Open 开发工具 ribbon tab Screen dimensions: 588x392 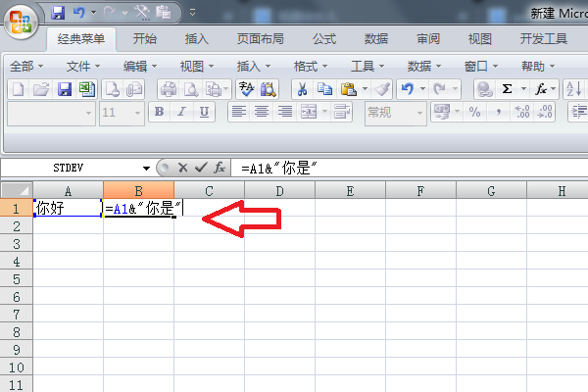tap(543, 39)
